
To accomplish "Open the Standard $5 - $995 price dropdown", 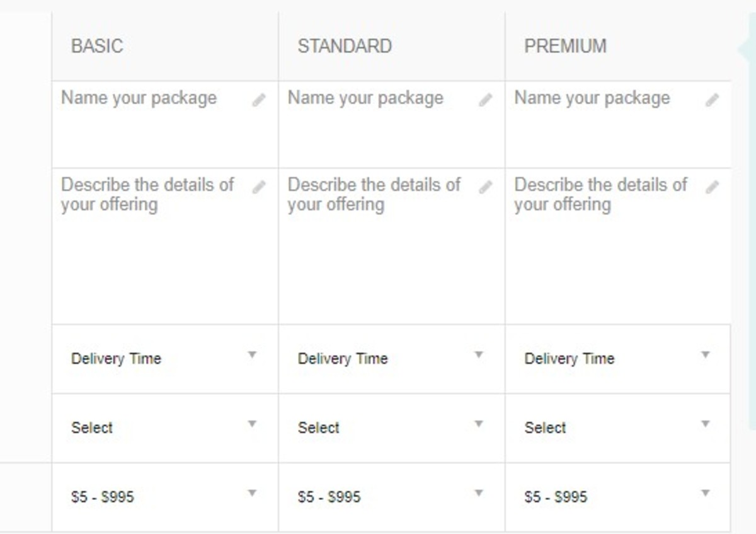I will 391,497.
